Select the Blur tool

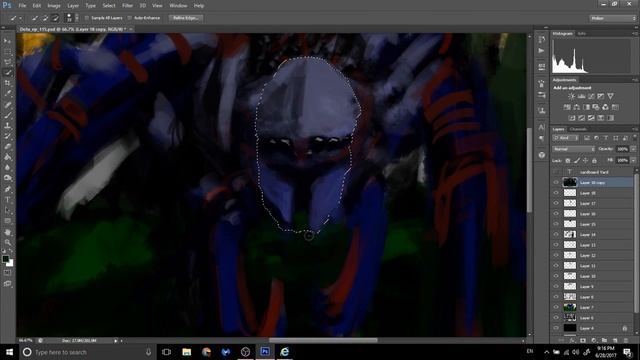7,168
